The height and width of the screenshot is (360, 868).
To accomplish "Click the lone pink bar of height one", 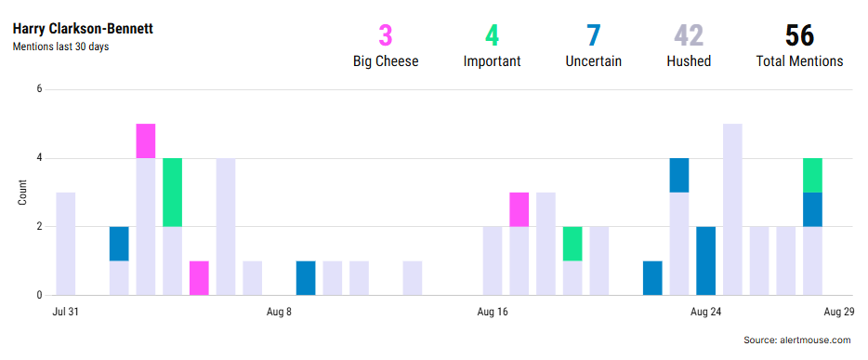I will (x=199, y=278).
